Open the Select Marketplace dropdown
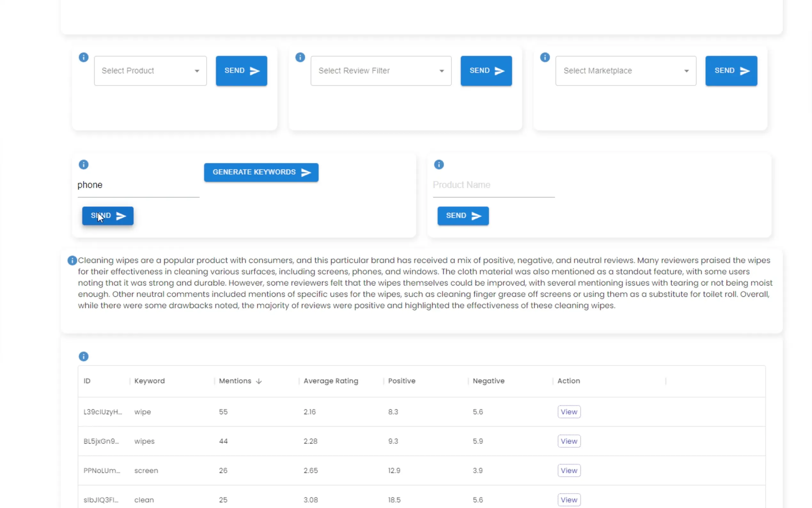The width and height of the screenshot is (812, 508). [625, 71]
